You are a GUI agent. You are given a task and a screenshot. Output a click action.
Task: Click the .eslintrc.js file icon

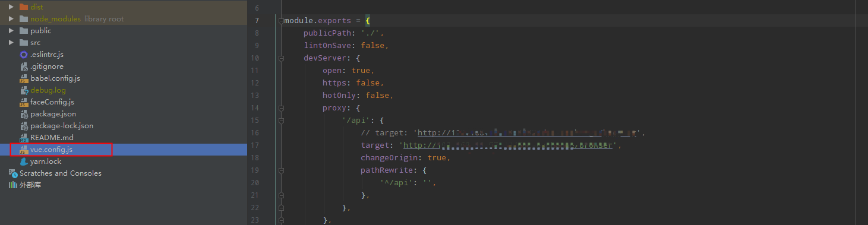[24, 54]
